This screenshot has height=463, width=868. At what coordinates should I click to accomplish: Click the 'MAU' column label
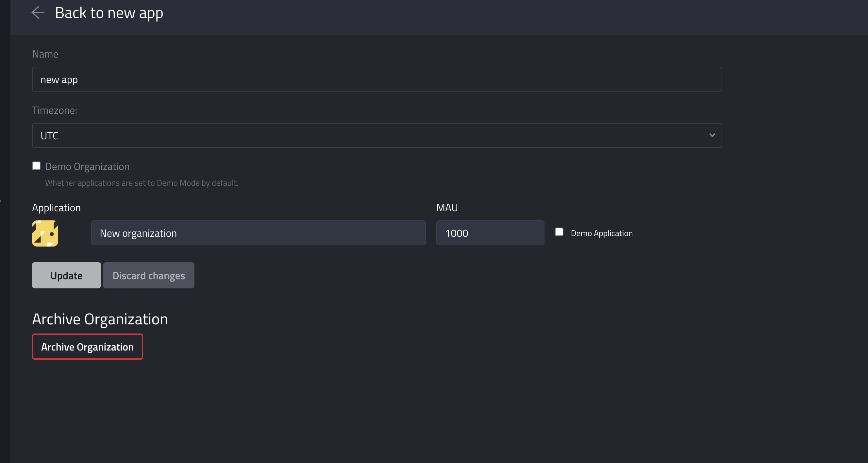[447, 208]
